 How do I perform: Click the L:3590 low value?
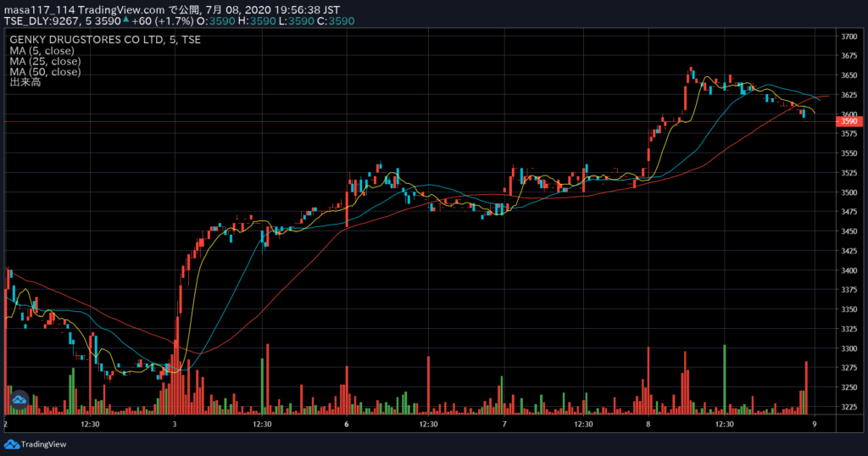pos(296,21)
